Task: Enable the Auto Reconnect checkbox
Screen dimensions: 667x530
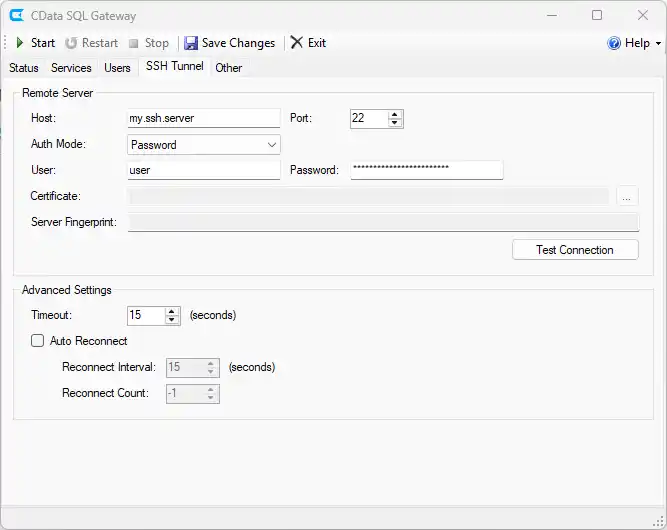Action: point(38,341)
